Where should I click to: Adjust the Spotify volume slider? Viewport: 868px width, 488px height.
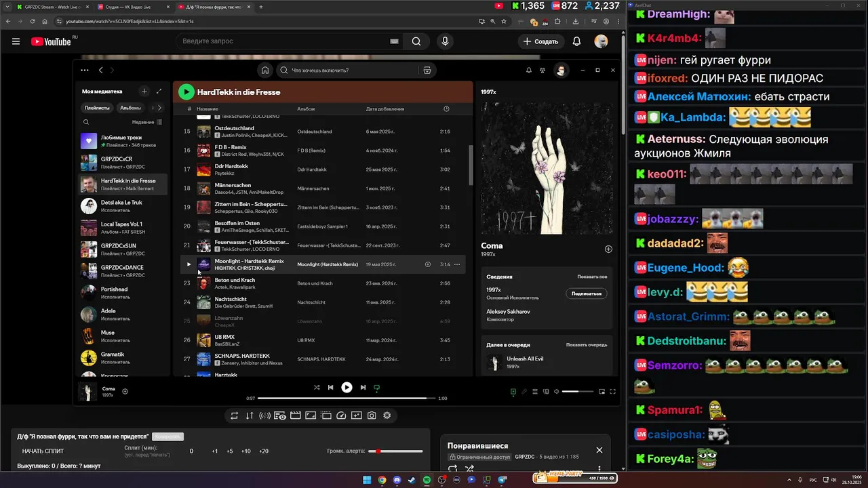(x=578, y=391)
